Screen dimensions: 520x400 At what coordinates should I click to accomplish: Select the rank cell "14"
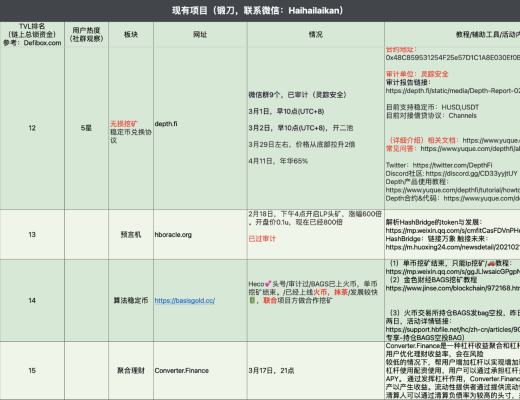click(x=32, y=301)
